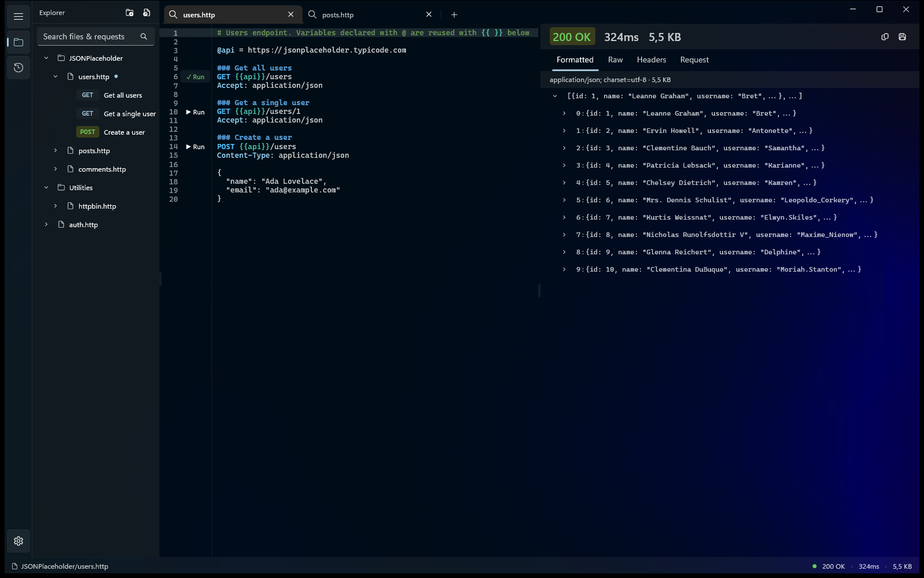924x578 pixels.
Task: Click the 324ms response time in header
Action: pyautogui.click(x=621, y=37)
